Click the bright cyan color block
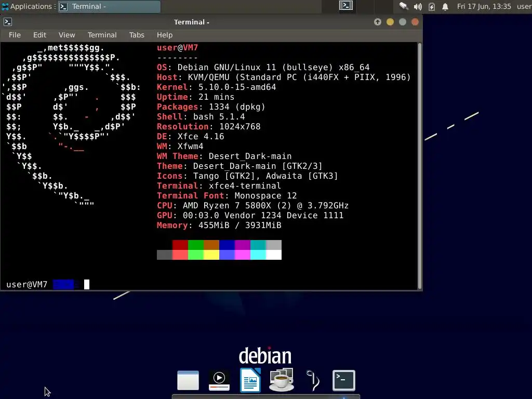 click(x=258, y=255)
